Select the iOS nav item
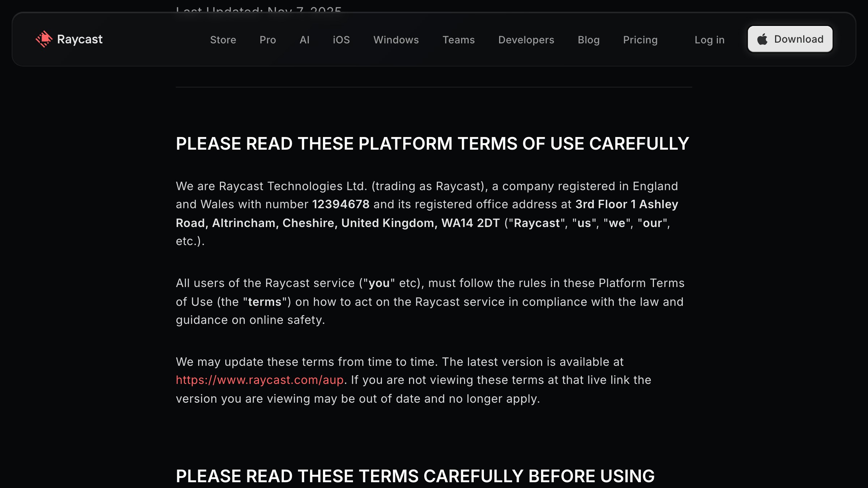Viewport: 868px width, 488px height. coord(341,40)
